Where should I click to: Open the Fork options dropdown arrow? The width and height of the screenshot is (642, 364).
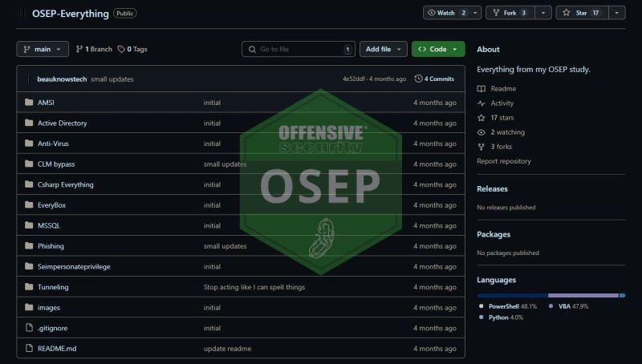pyautogui.click(x=543, y=13)
